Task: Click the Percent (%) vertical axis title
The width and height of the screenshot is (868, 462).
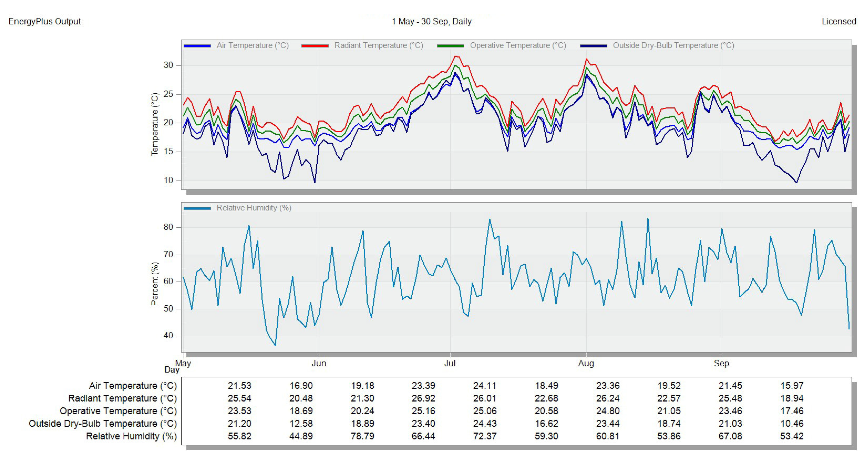Action: pos(154,284)
